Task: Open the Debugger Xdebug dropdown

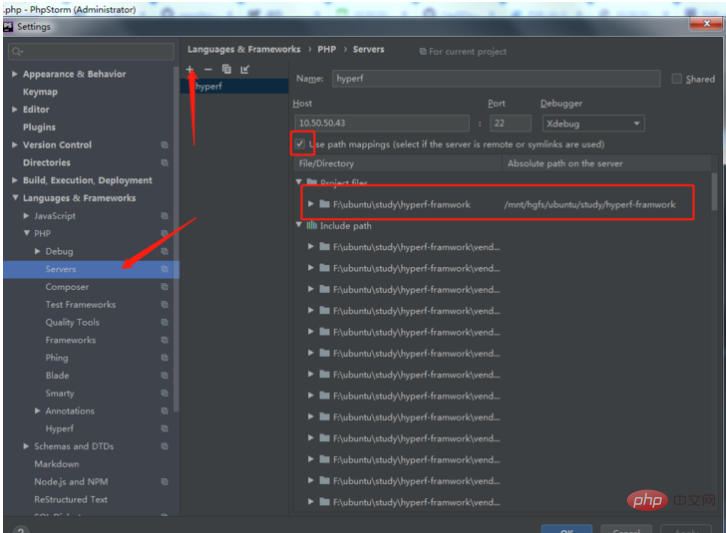Action: click(x=593, y=123)
